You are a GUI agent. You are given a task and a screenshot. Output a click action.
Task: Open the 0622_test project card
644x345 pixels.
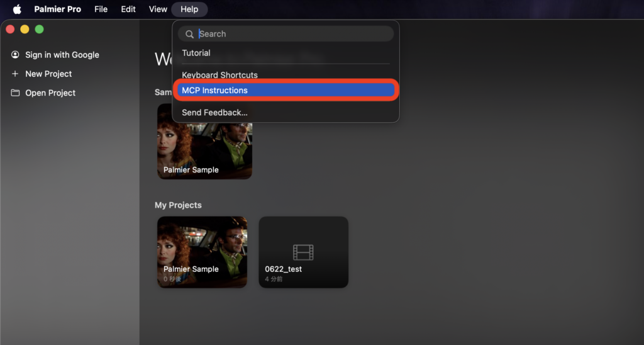coord(304,252)
